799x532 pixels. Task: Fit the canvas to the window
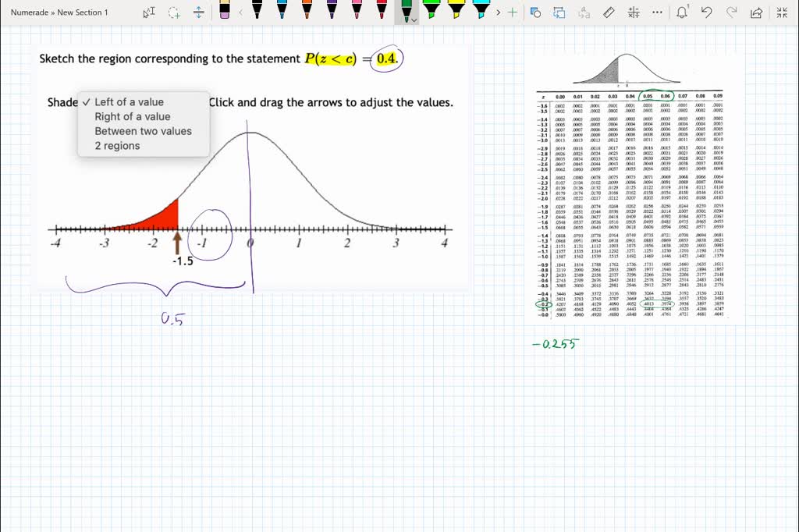(780, 12)
